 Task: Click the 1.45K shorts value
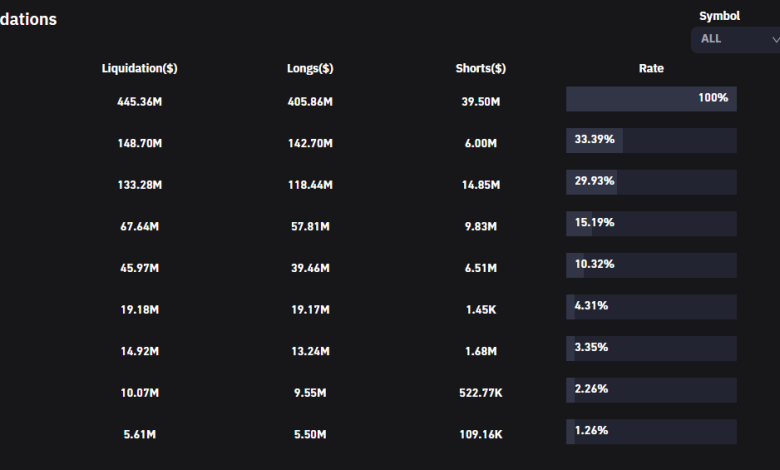pyautogui.click(x=480, y=310)
